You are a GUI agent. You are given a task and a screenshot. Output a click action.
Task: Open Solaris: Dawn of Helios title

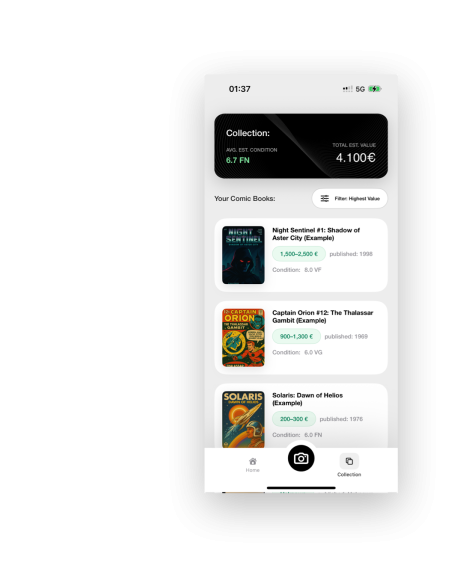click(307, 399)
